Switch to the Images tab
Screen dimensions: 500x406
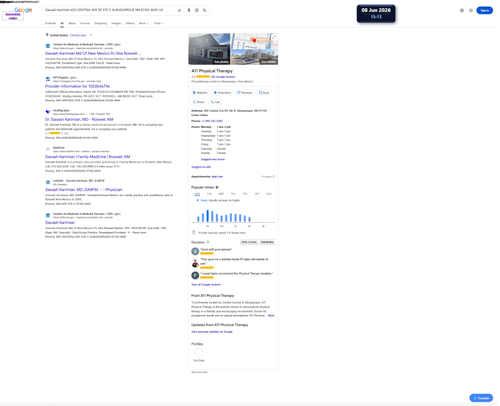point(116,23)
